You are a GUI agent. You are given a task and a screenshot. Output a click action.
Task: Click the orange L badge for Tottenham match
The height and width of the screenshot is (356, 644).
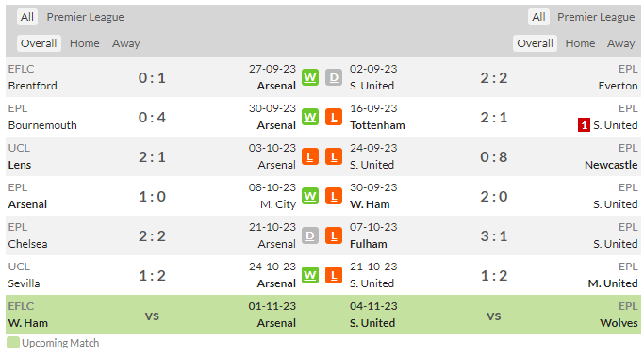click(334, 118)
